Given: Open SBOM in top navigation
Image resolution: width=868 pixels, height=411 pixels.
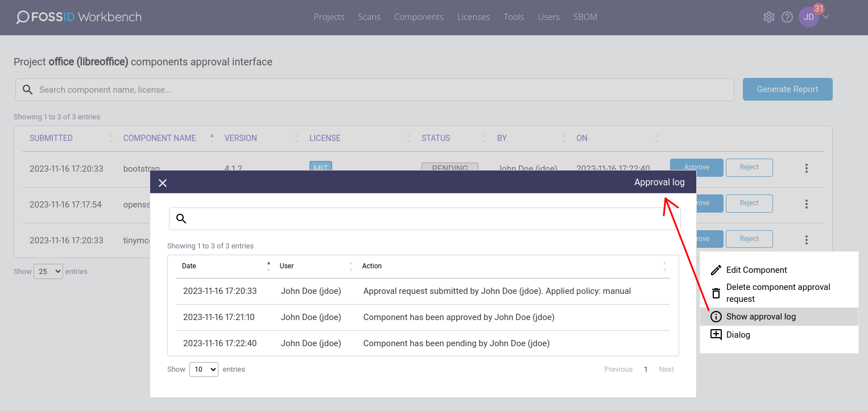Looking at the screenshot, I should coord(585,17).
